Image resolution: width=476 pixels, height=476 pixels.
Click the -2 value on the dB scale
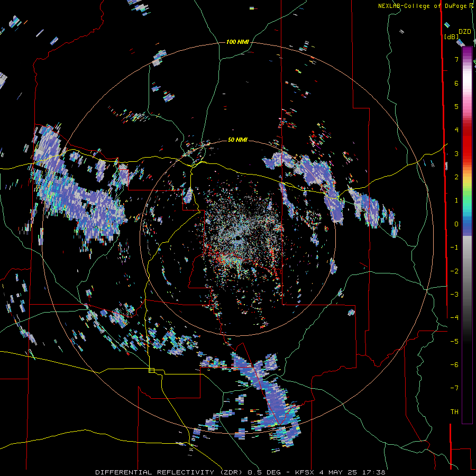tap(454, 271)
